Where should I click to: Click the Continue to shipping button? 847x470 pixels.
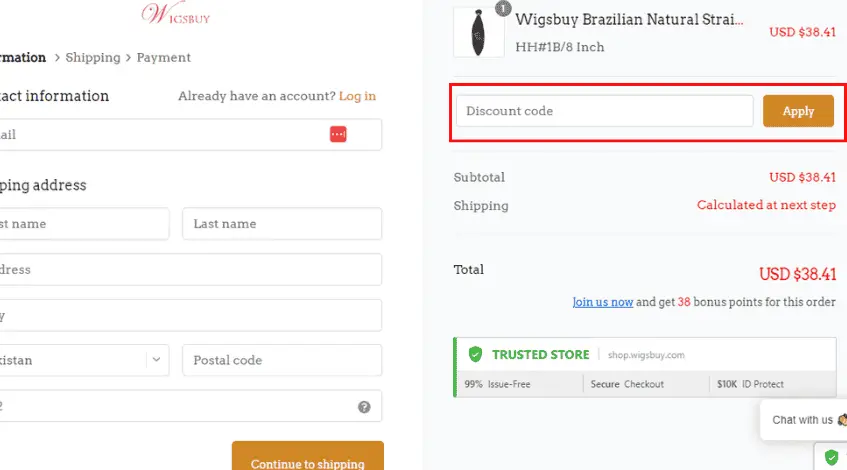coord(308,460)
